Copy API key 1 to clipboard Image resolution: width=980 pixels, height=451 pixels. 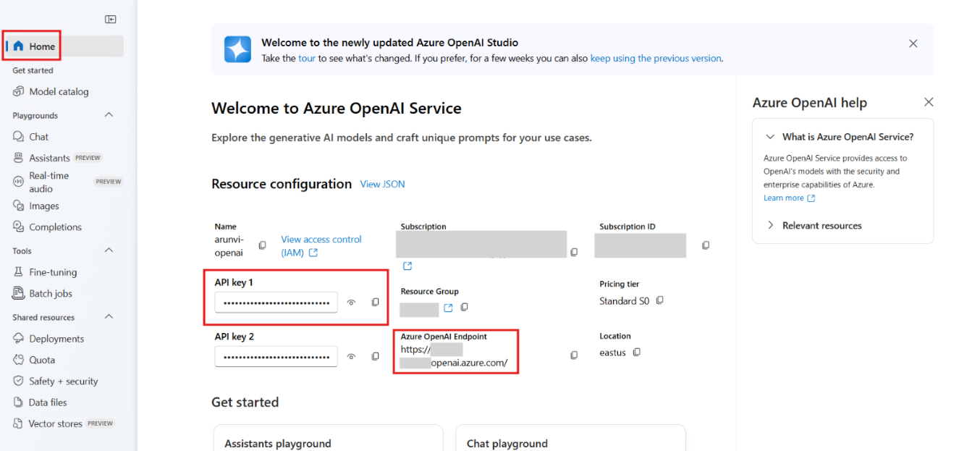click(375, 302)
